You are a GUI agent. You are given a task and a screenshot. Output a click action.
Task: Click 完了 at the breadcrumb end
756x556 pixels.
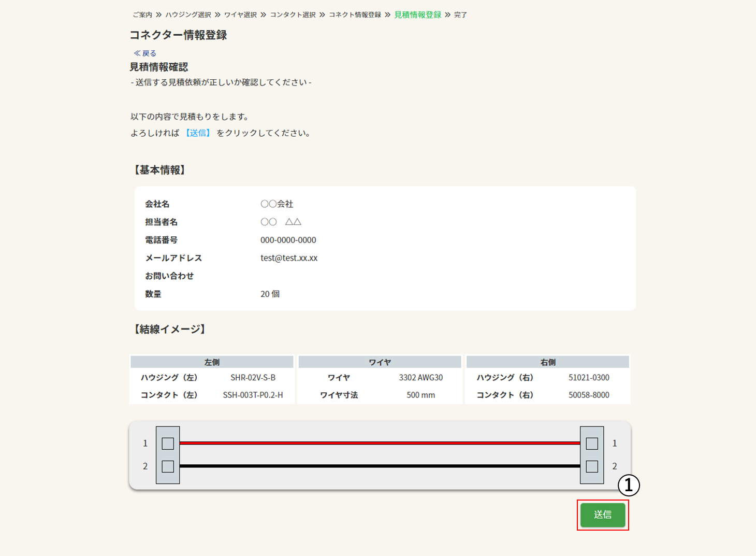point(460,15)
